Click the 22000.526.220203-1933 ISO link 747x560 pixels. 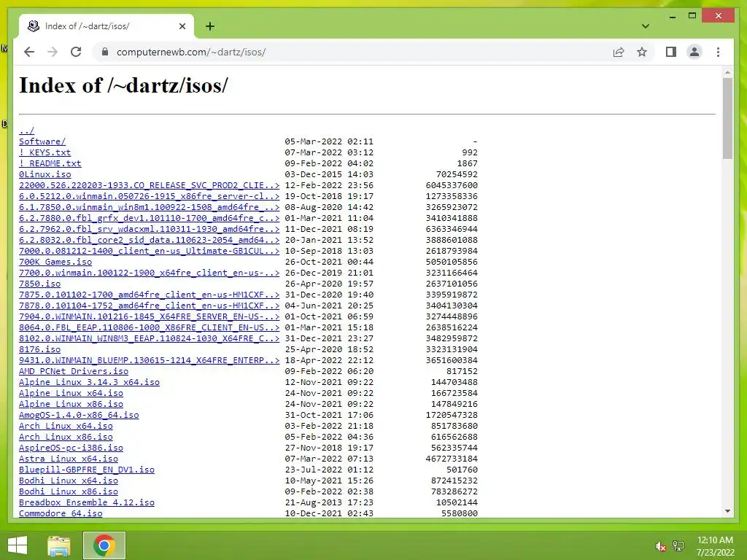click(149, 185)
